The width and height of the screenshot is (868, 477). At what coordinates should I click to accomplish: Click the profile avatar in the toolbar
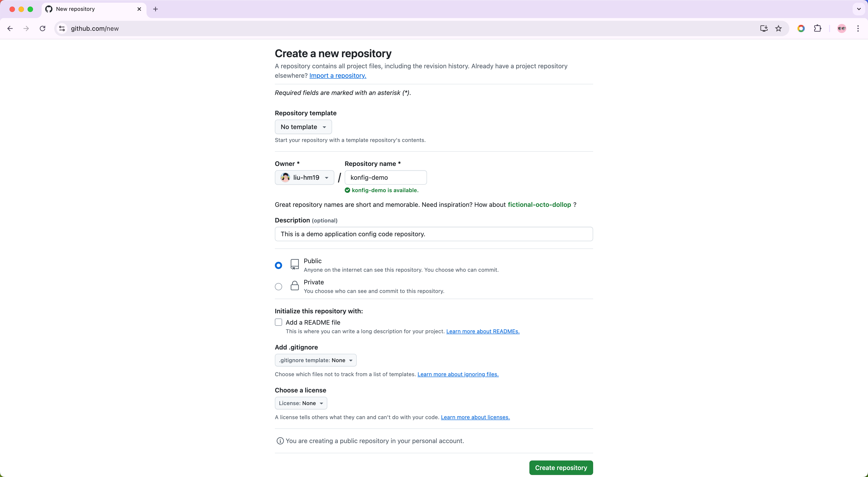(841, 29)
